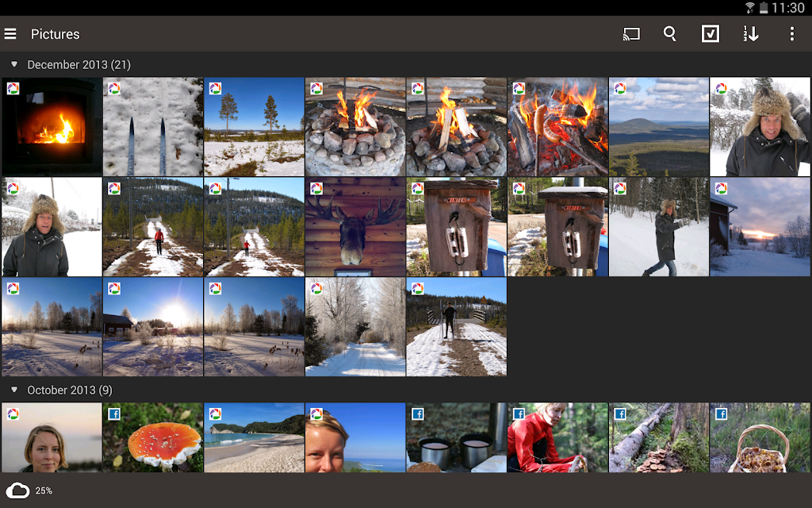Tap the 25% sync progress text
Viewport: 812px width, 508px height.
tap(44, 491)
